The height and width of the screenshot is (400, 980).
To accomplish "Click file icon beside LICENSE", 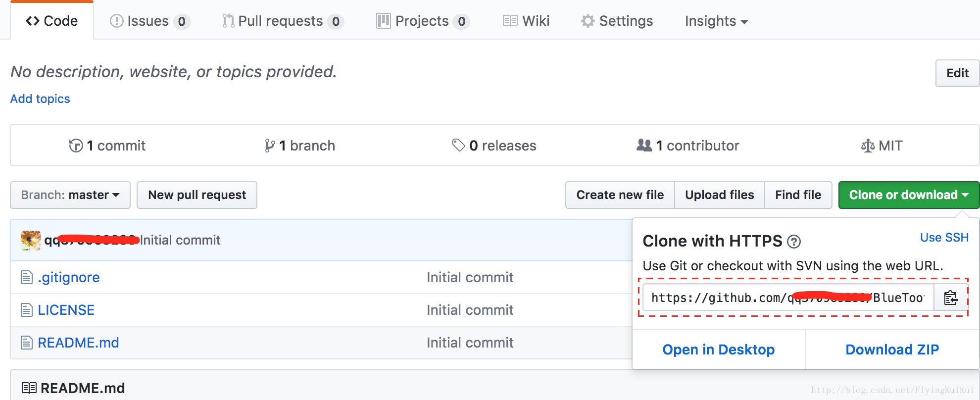I will [27, 310].
